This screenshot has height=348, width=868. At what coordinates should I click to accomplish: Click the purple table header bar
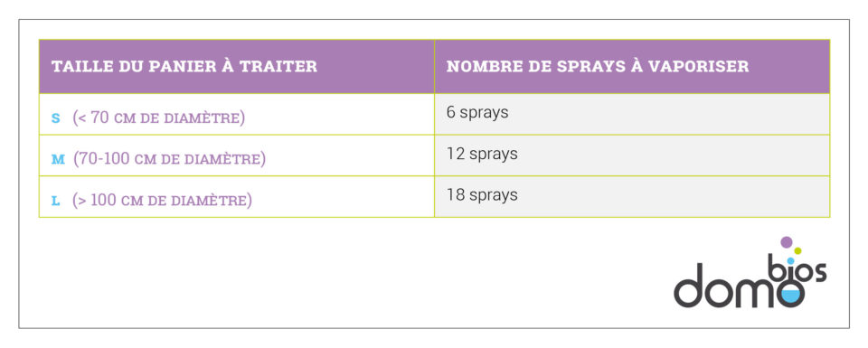pyautogui.click(x=434, y=66)
